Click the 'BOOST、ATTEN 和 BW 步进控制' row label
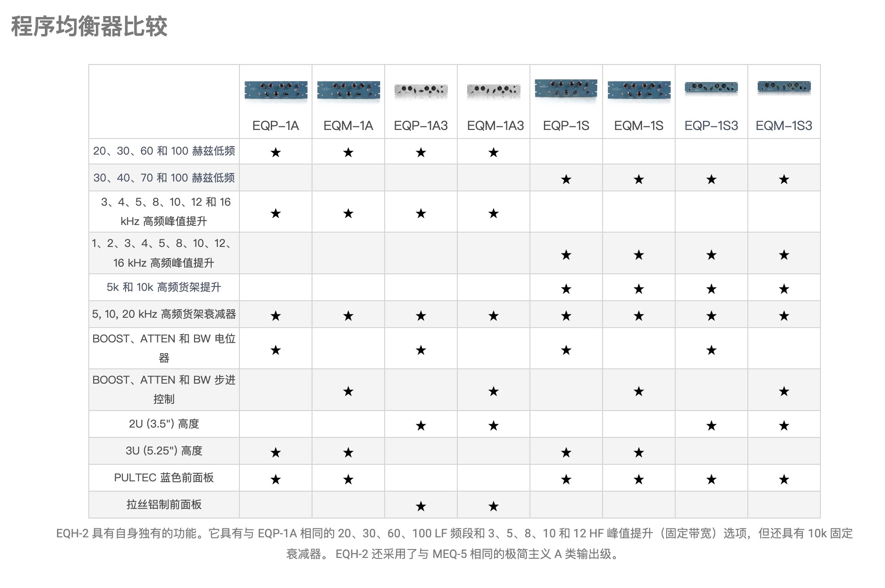The width and height of the screenshot is (885, 588). tap(164, 389)
